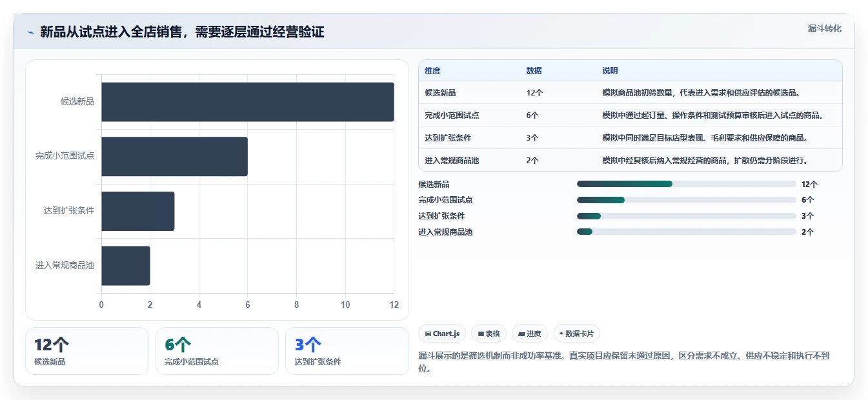Viewport: 868px width, 400px height.
Task: Click the 进入常规商品池 progress bar
Action: coord(687,232)
